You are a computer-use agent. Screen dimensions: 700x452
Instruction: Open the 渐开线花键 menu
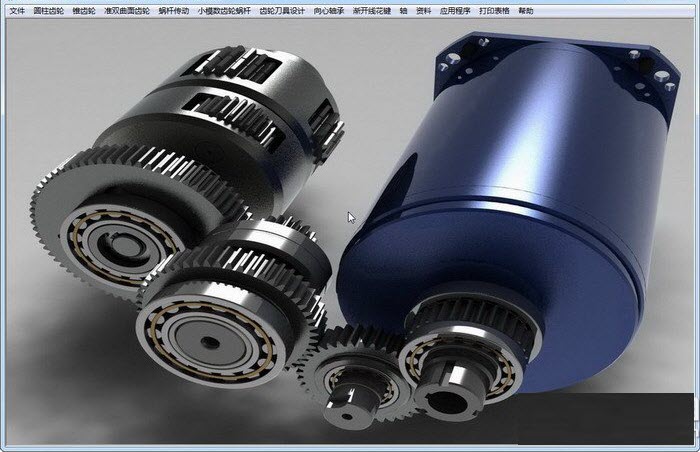(x=371, y=10)
